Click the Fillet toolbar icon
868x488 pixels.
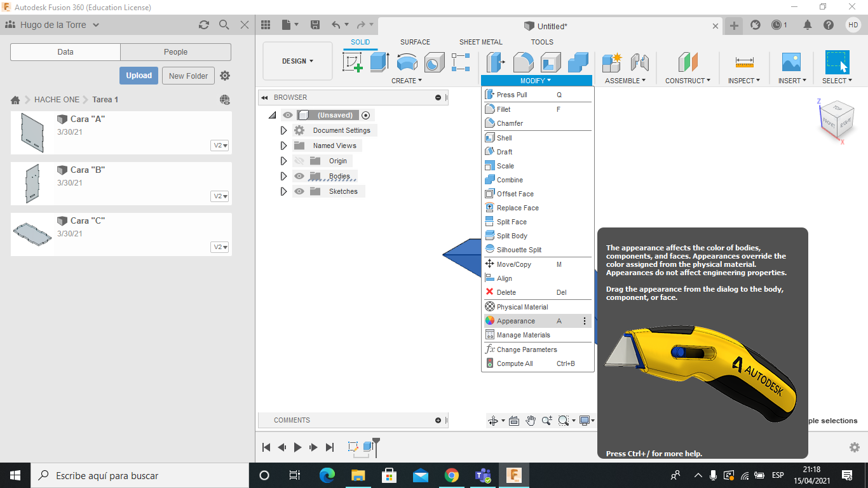point(523,62)
